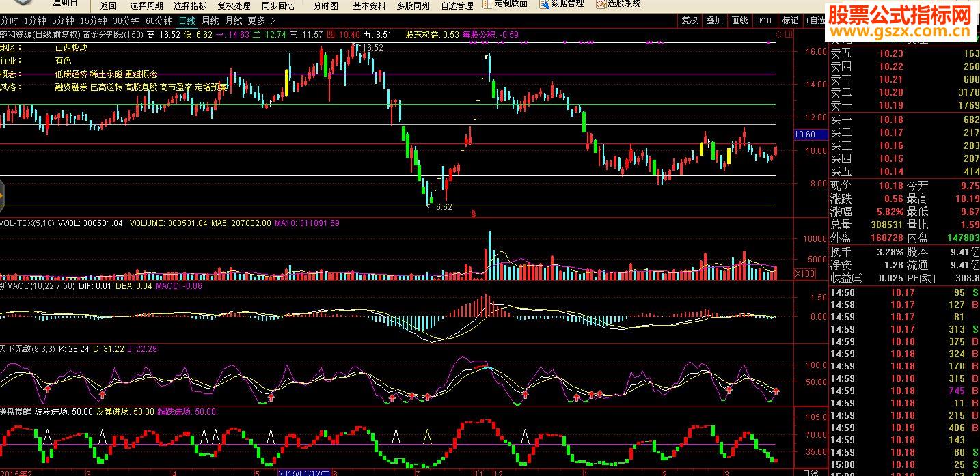This screenshot has height=476, width=980.
Task: Click the 叠加 button above the chart
Action: tap(715, 20)
